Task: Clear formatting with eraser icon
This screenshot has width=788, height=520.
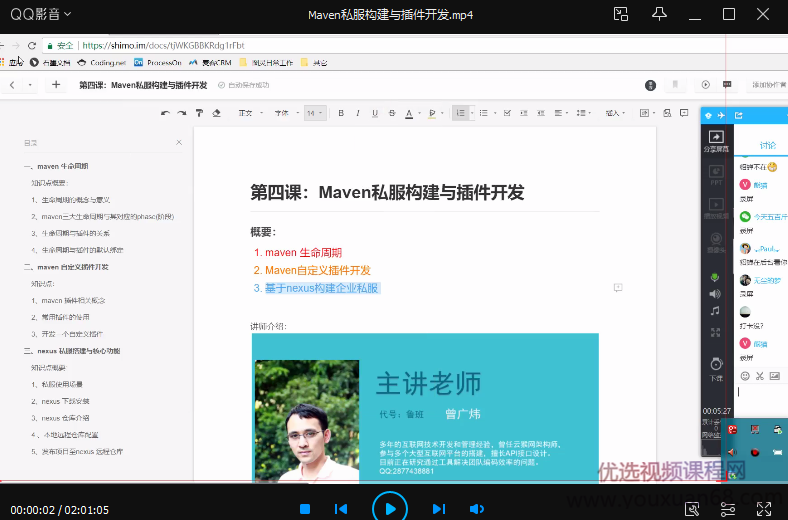Action: [x=217, y=113]
